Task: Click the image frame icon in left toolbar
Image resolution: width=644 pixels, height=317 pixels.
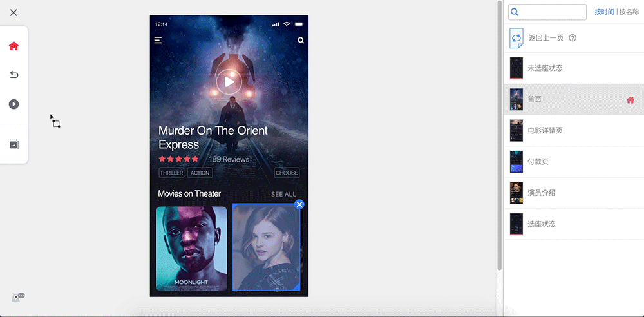Action: (x=14, y=144)
